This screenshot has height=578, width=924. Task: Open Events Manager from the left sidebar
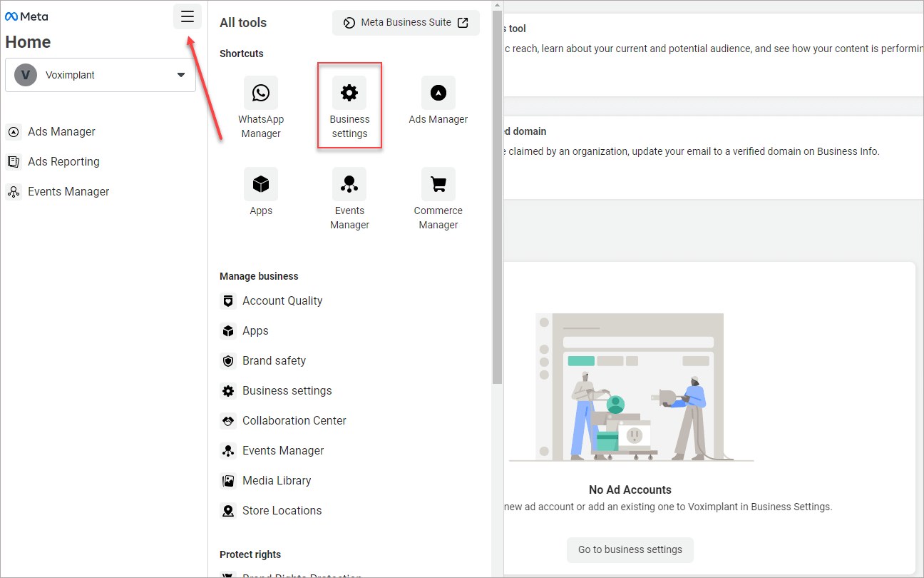[x=68, y=192]
